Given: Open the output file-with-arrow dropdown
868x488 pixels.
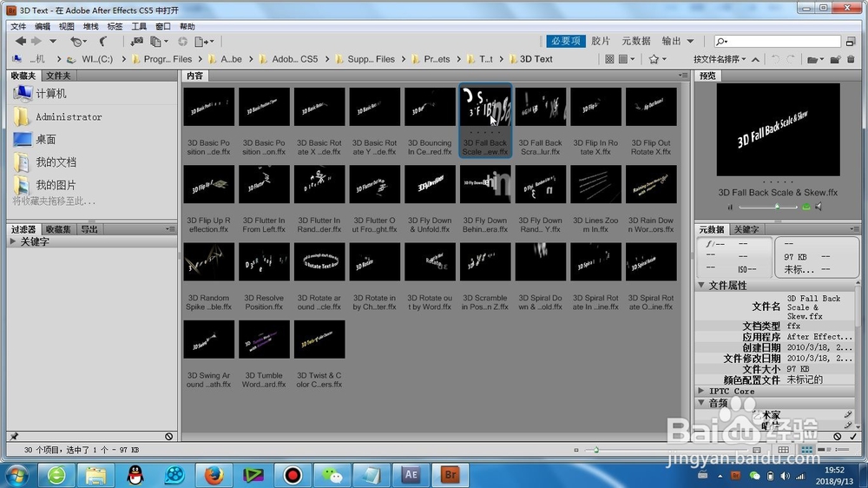Looking at the screenshot, I should [204, 42].
